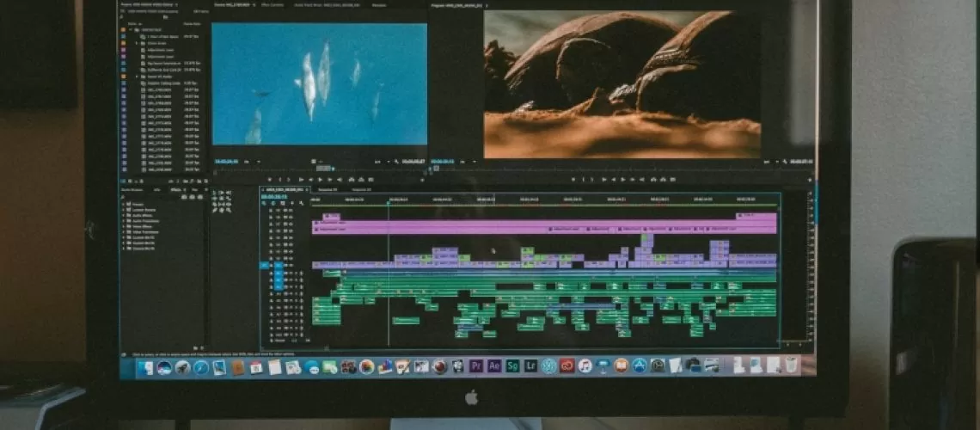Open the Trash in the Dock
This screenshot has width=980, height=430.
point(789,365)
